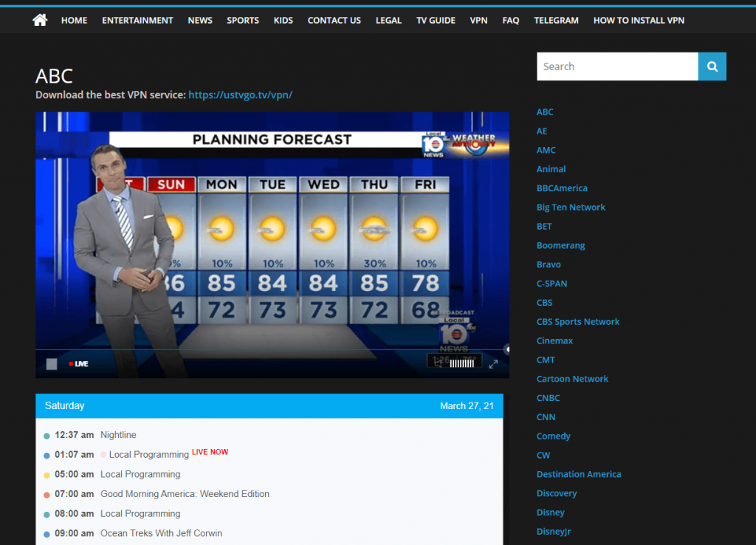Adjust the video volume level bars
This screenshot has width=756, height=545.
coord(462,363)
